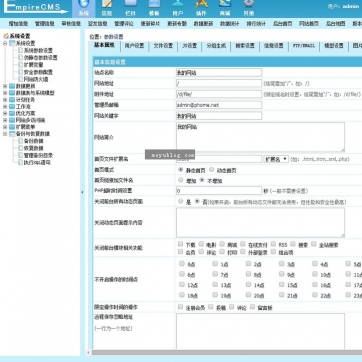Check the 留言板 restricted operation checkbox
Viewport: 362px width, 362px height.
coord(253,307)
